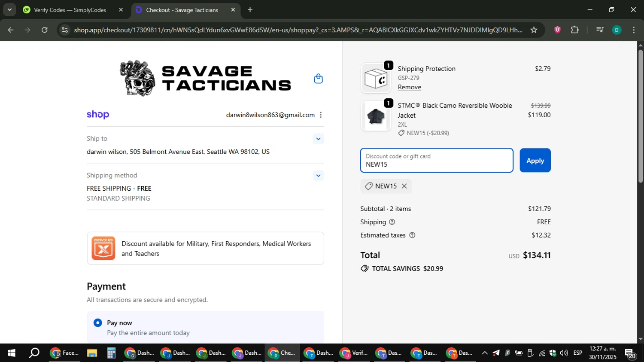Screen dimensions: 644x362
Task: Close the Verify Codes SimplyCodes tab
Action: coord(121,10)
